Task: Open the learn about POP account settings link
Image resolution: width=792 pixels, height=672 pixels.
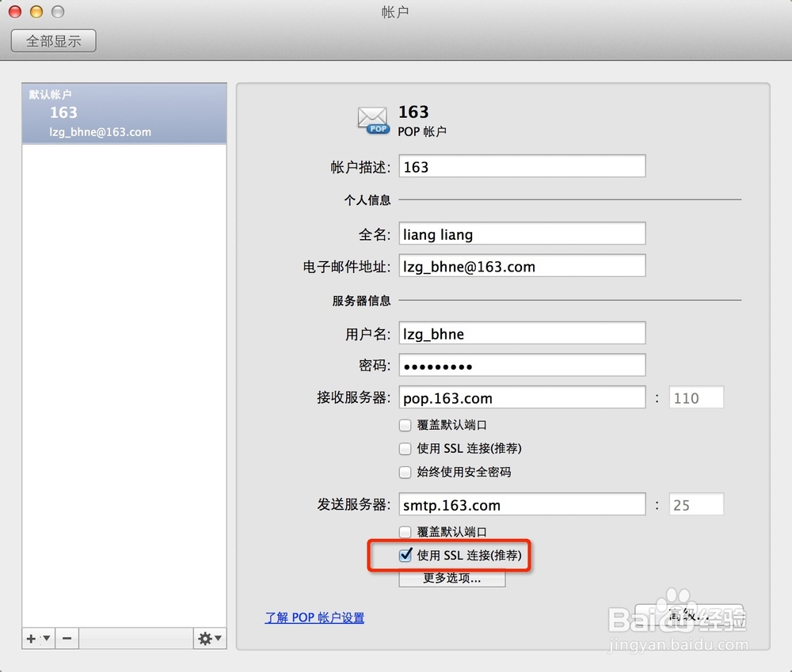Action: click(314, 617)
